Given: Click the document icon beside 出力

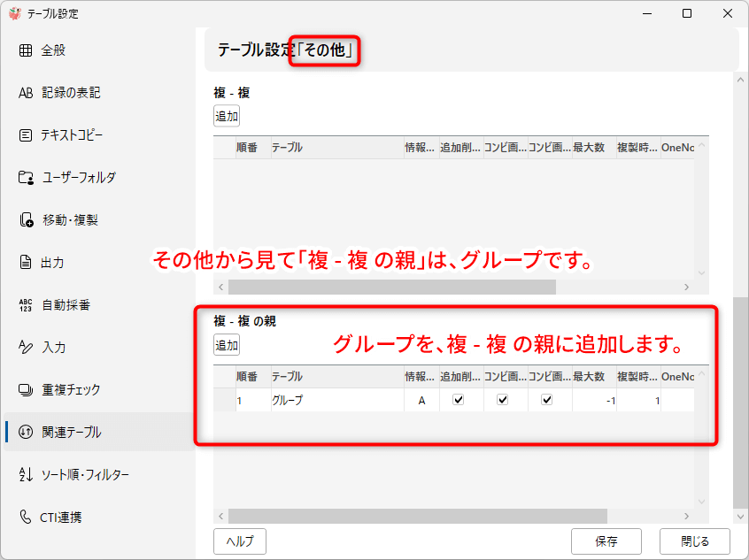Looking at the screenshot, I should pyautogui.click(x=26, y=263).
